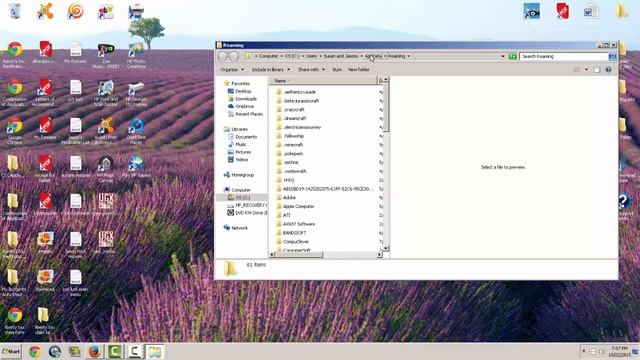Select the .crazycraft folder
This screenshot has width=640, height=360.
(x=293, y=109)
